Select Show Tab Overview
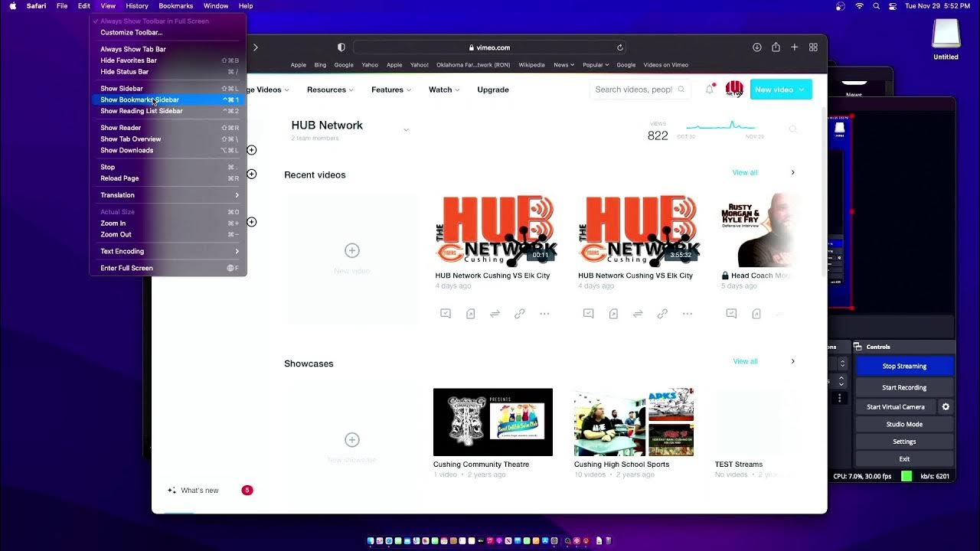Screen dimensions: 980x551 point(168,139)
